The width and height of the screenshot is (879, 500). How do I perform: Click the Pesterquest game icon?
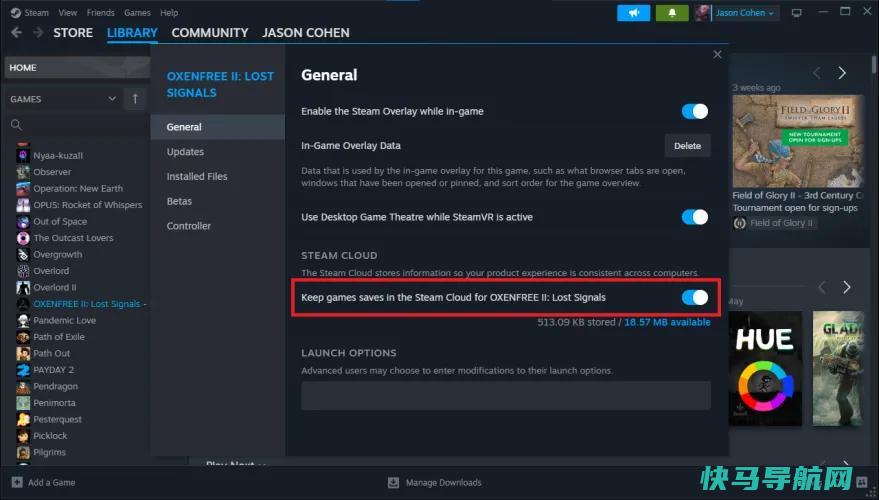click(23, 419)
